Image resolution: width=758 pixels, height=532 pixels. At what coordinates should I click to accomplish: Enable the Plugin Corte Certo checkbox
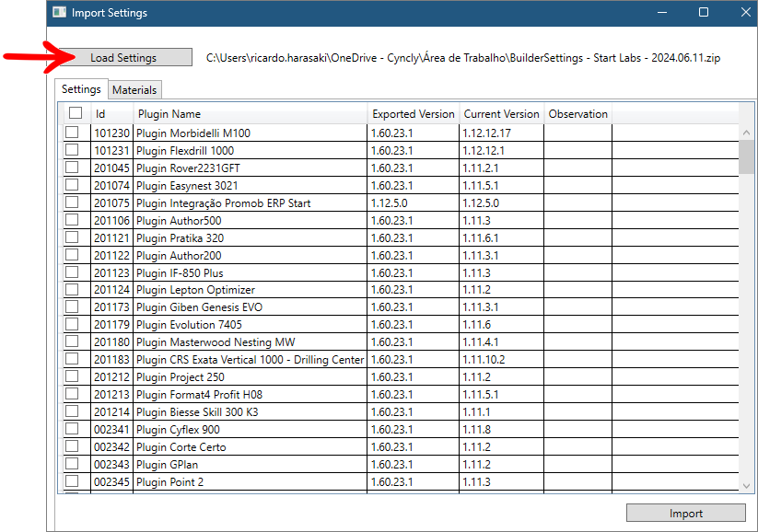tap(72, 446)
